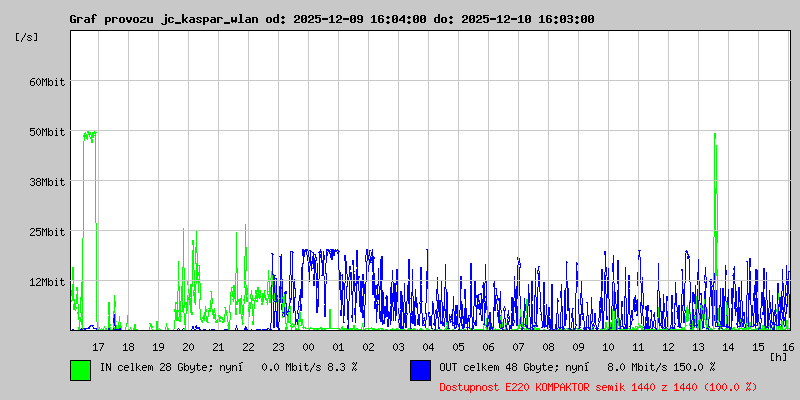Click the 38Mbit y-axis label

[x=46, y=182]
